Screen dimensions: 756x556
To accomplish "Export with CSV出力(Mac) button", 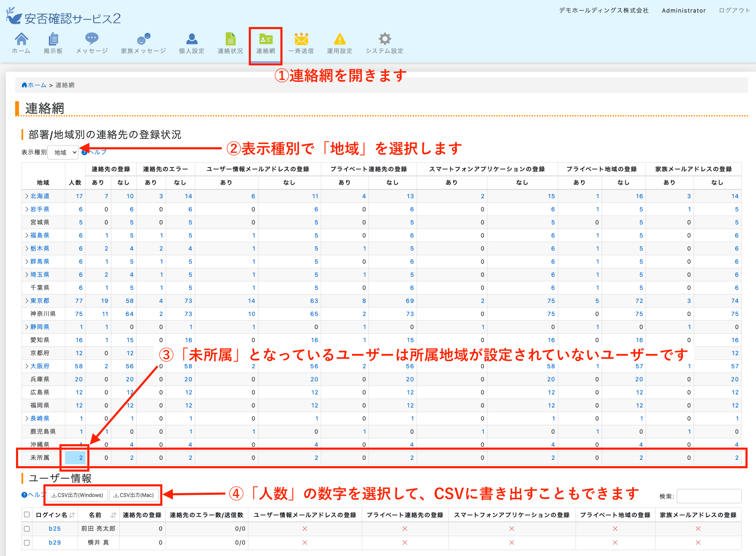I will (x=134, y=495).
